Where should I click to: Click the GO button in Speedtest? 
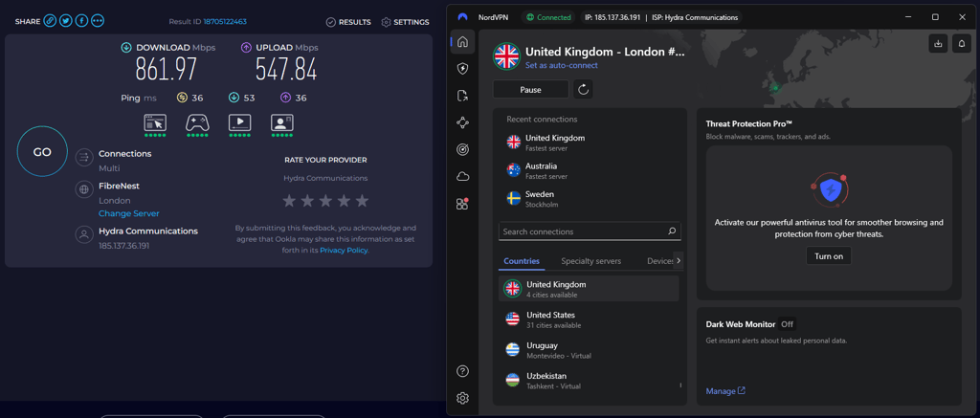tap(42, 152)
